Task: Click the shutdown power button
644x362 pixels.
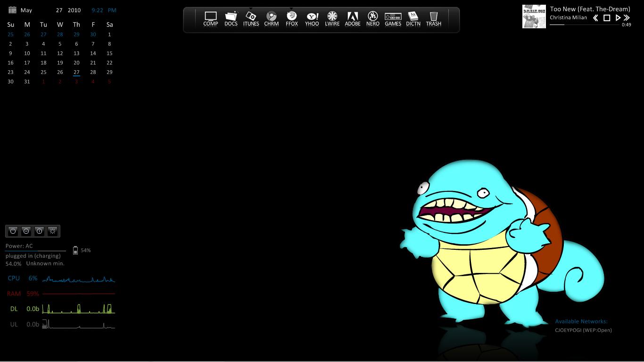Action: coord(13,231)
